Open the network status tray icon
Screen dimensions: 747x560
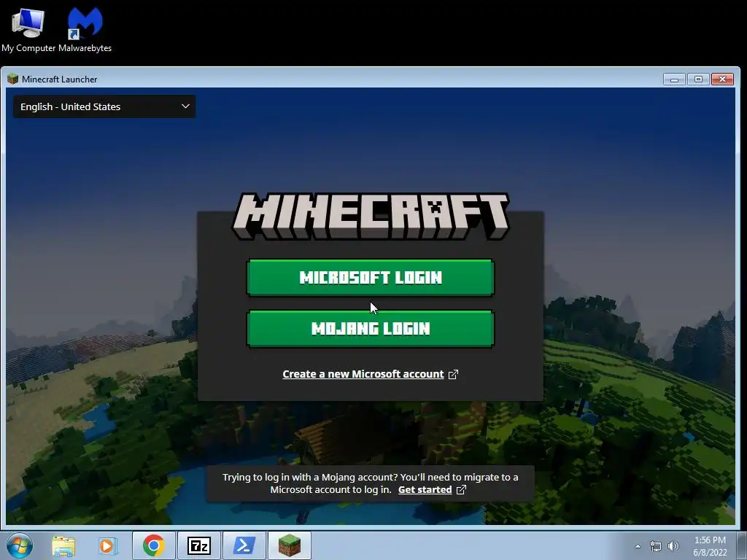pyautogui.click(x=656, y=546)
